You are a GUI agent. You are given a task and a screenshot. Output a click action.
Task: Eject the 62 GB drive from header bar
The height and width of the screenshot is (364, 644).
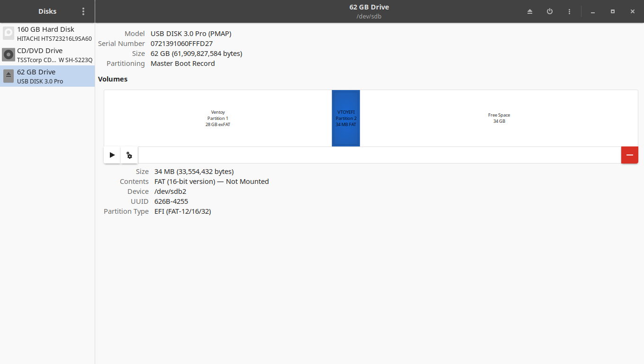(530, 11)
